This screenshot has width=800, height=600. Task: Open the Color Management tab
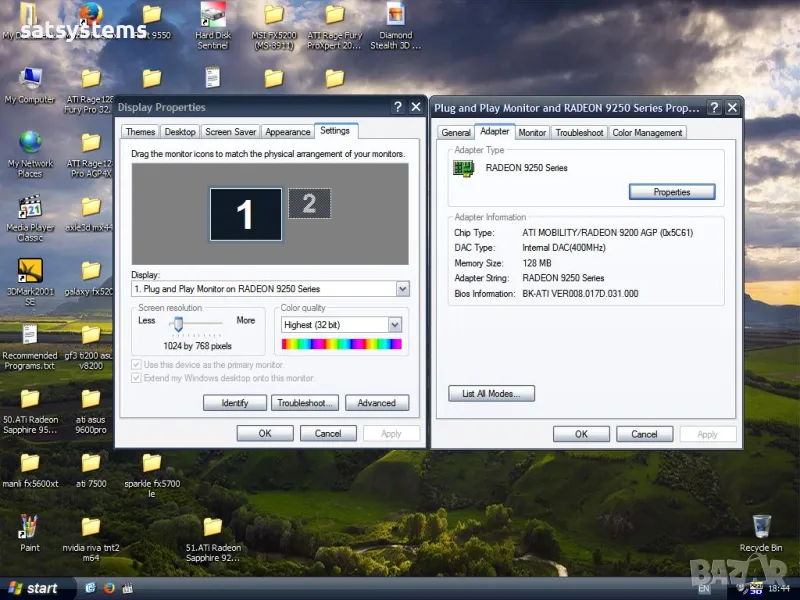point(647,132)
